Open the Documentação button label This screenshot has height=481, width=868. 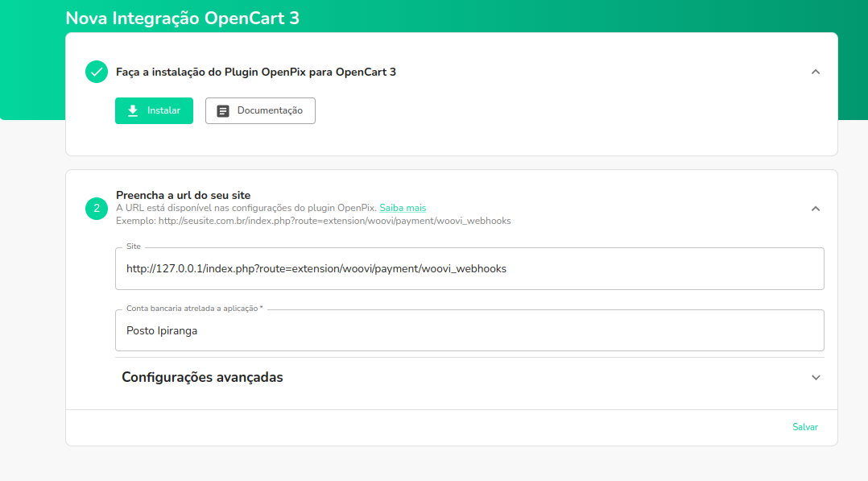[270, 110]
